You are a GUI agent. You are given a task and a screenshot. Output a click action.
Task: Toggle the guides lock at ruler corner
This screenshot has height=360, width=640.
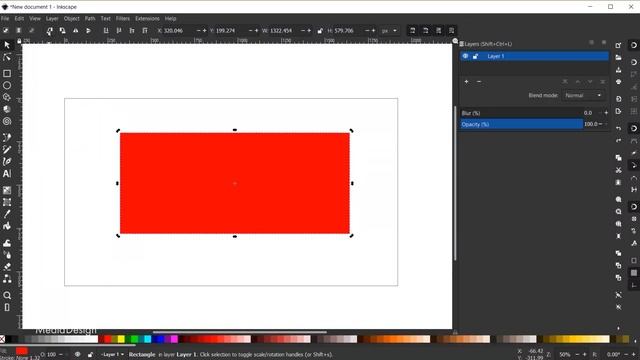19,41
